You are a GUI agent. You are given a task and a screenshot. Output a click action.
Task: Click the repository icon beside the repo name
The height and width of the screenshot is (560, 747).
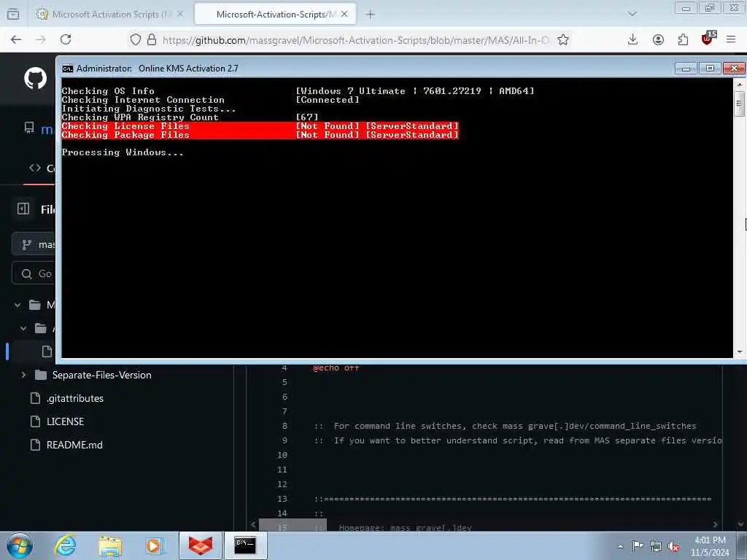pyautogui.click(x=29, y=128)
